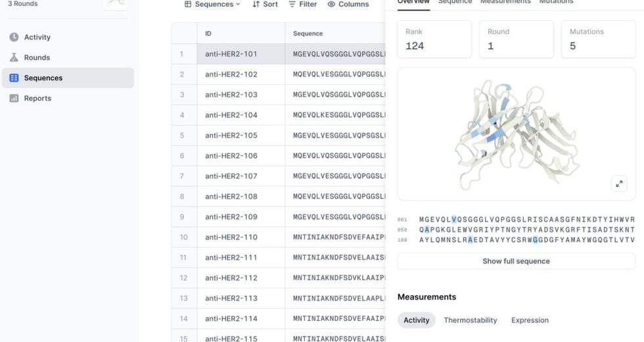Select row anti-HER2-102
Screen dimensions: 644x342
click(x=279, y=74)
